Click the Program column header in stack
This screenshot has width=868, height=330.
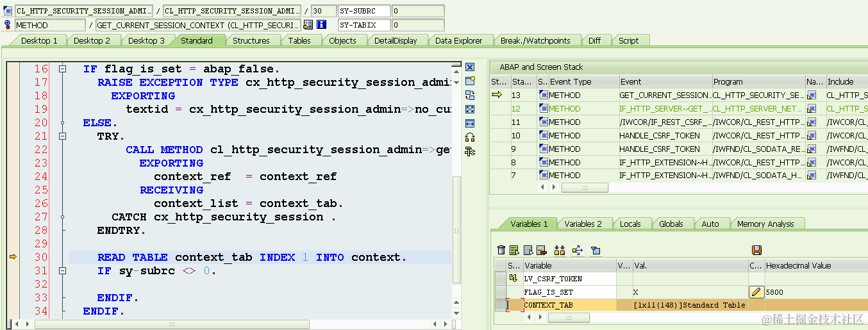point(758,81)
